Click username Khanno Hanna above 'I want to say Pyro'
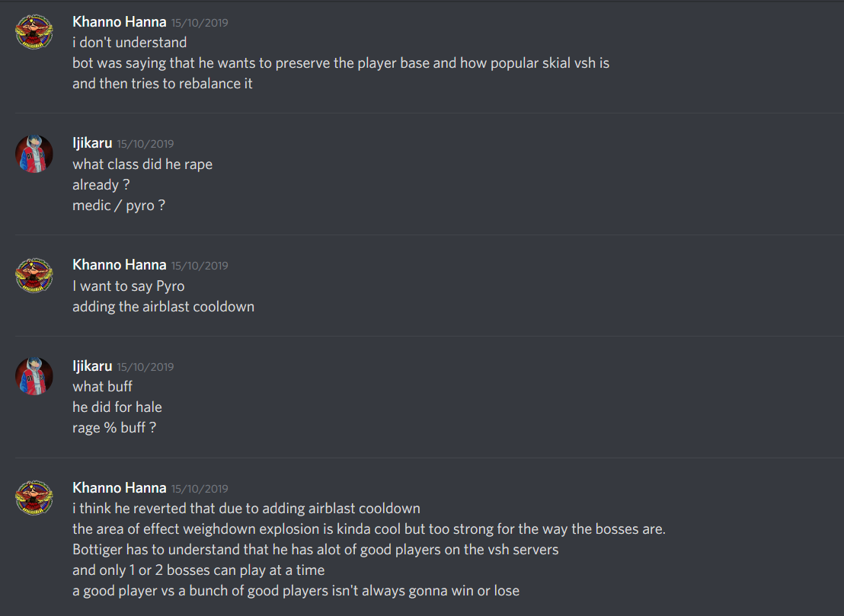 pos(120,265)
